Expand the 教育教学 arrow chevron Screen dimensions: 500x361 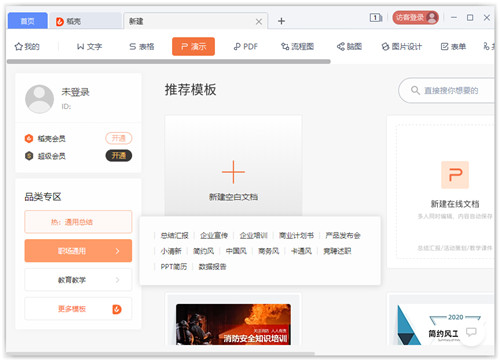click(117, 280)
